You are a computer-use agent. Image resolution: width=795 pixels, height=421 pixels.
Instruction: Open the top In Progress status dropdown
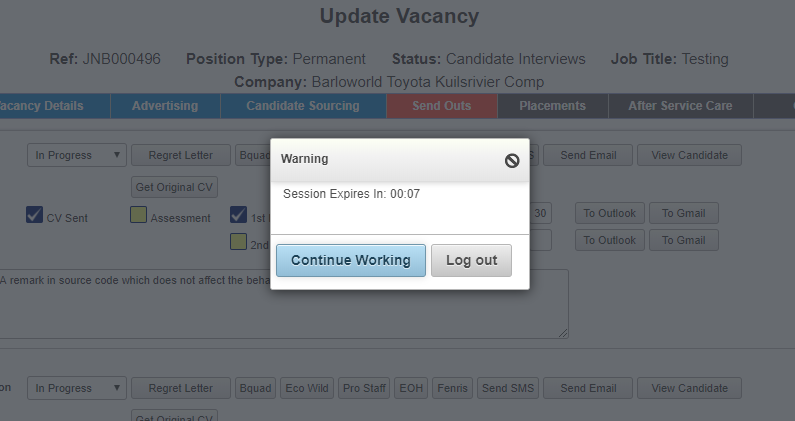(77, 155)
